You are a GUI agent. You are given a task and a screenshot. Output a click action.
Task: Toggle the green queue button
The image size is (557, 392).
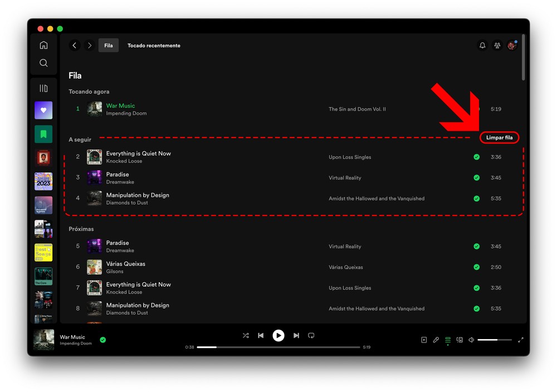click(448, 340)
